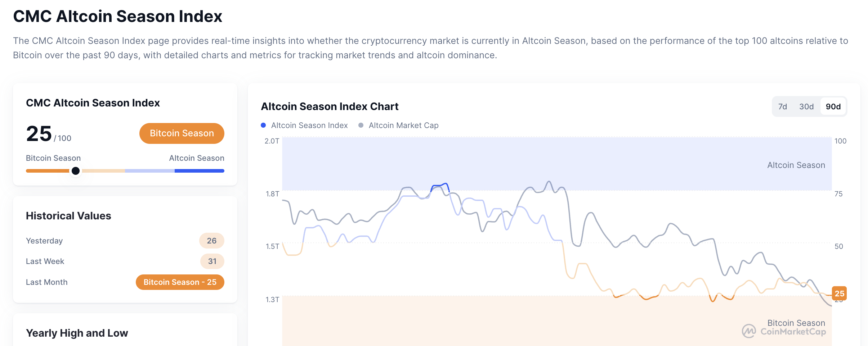Screen dimensions: 868x346
Task: Click the CMC Altcoin Season Index heading
Action: coord(93,103)
